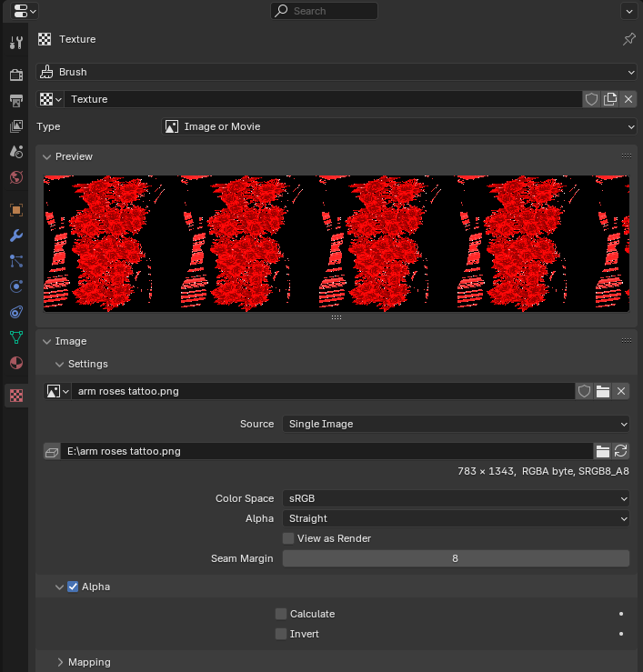Click animate dot next to Invert
The image size is (643, 672).
tap(620, 635)
